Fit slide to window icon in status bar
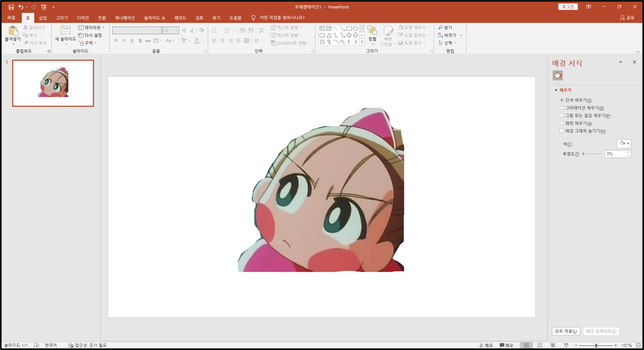 [x=638, y=345]
